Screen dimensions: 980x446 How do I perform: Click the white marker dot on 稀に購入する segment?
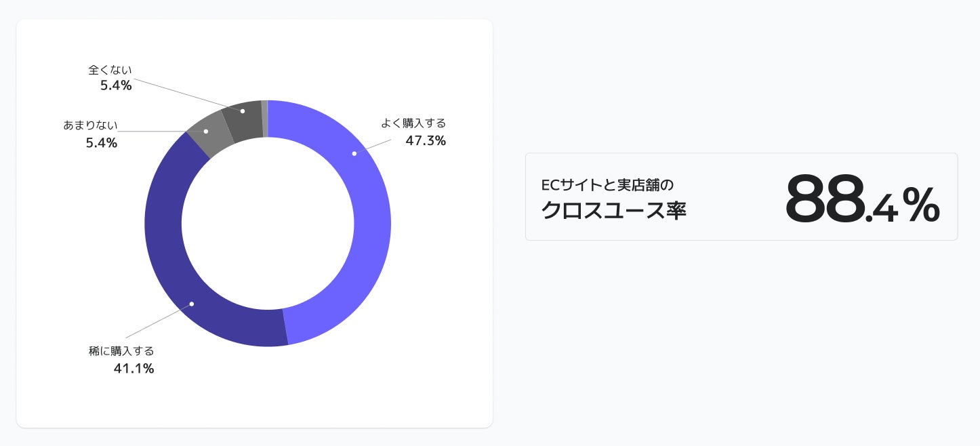(192, 304)
